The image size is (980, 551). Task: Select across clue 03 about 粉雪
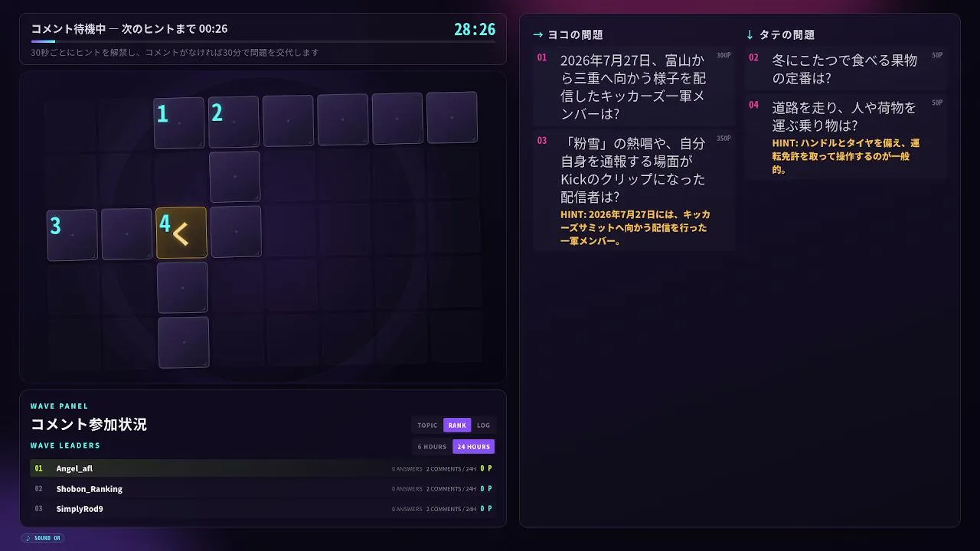634,191
